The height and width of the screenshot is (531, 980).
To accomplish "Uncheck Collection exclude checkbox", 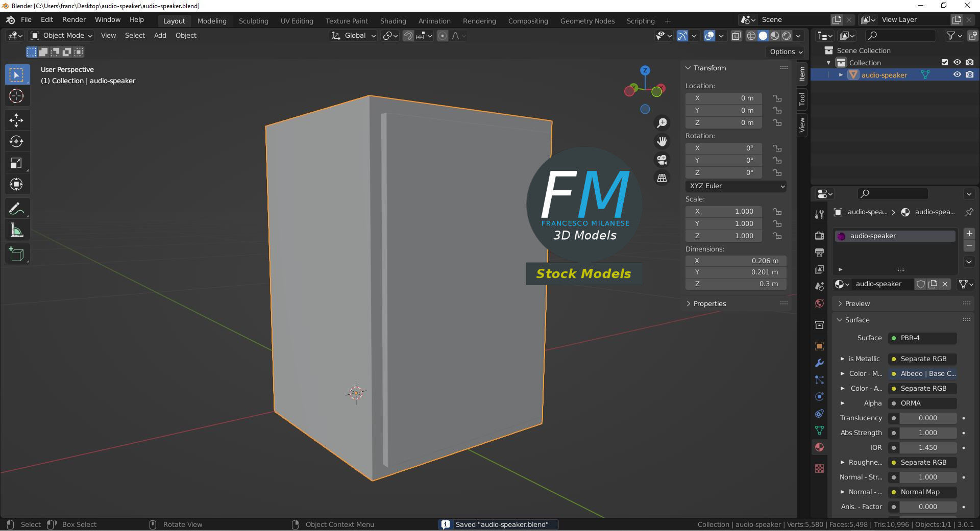I will (x=945, y=62).
